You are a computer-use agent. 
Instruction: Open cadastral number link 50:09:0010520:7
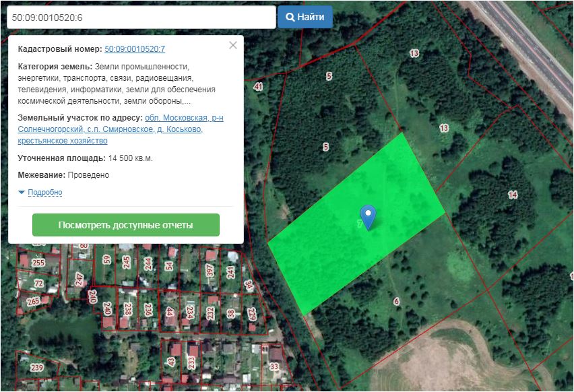coord(135,49)
